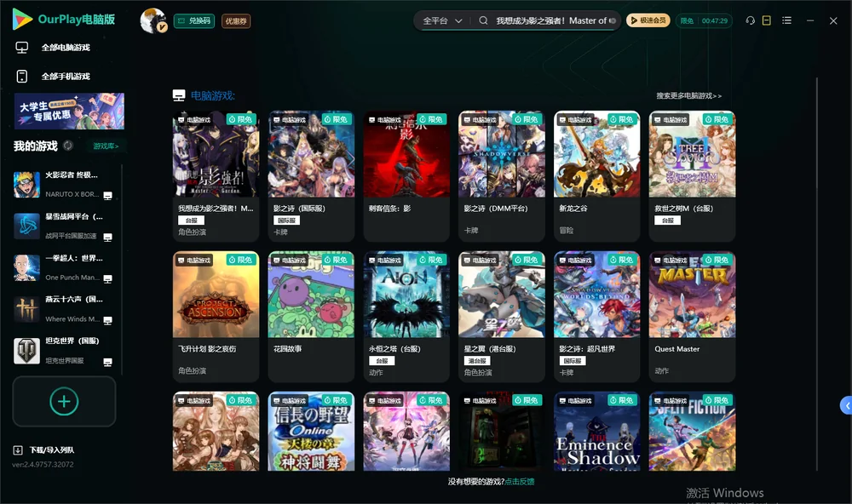
Task: Click PC icon on 一拳超人 entry
Action: pos(107,279)
